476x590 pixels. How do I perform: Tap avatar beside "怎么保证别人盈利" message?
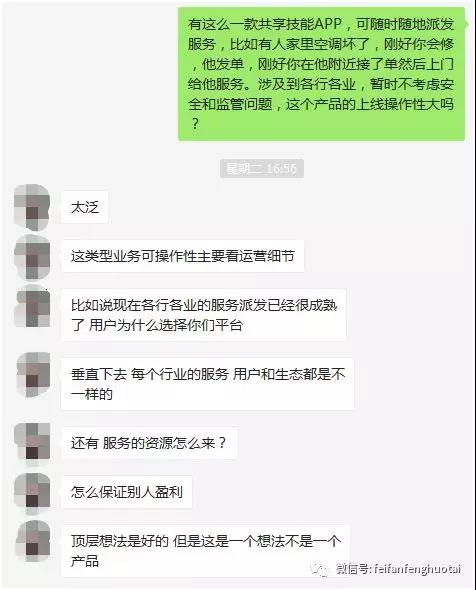coord(32,492)
